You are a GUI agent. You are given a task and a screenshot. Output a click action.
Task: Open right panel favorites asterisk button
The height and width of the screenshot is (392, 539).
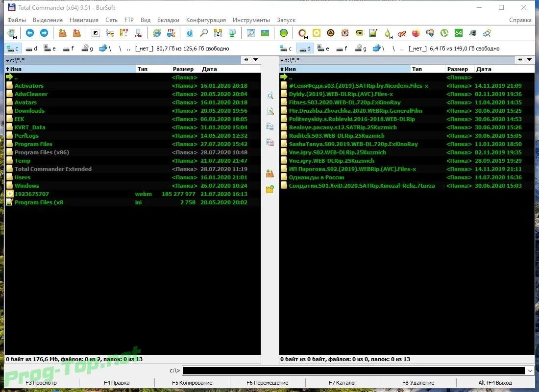520,60
